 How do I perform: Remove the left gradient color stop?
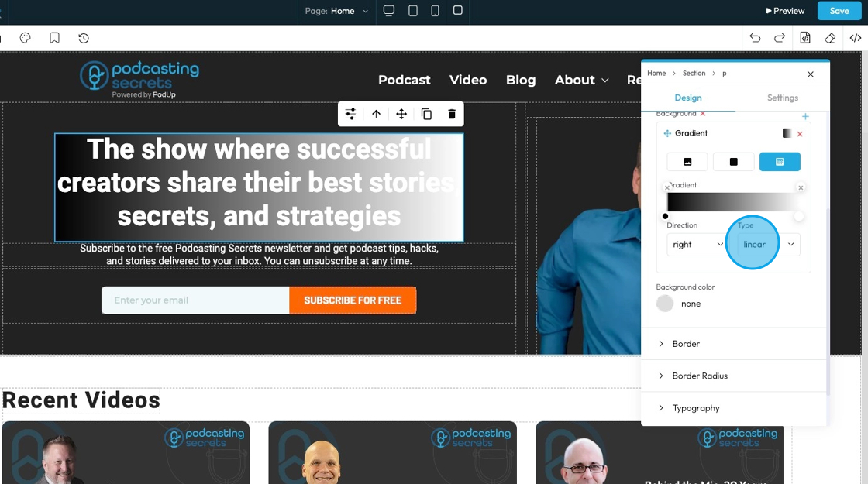tap(667, 187)
